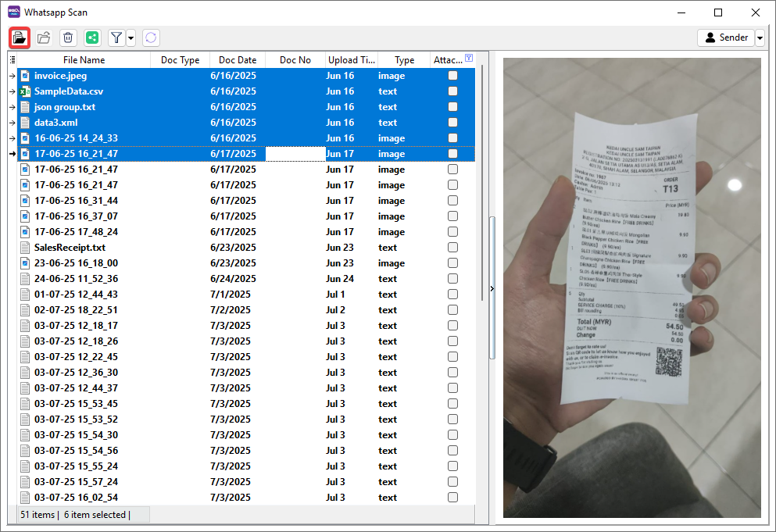Sort by Doc No column header
This screenshot has height=532, width=776.
point(295,60)
